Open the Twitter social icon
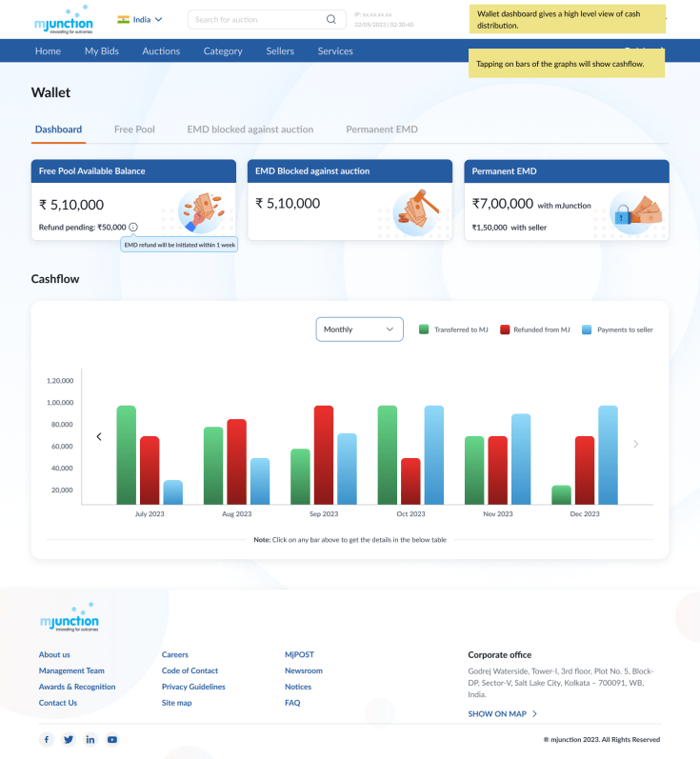 pyautogui.click(x=69, y=739)
